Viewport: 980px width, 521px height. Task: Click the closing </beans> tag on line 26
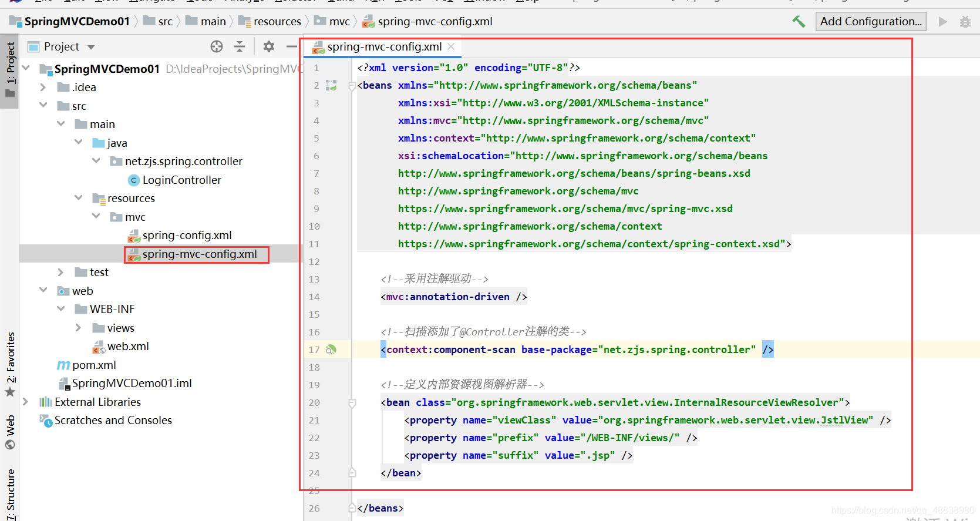[x=380, y=508]
